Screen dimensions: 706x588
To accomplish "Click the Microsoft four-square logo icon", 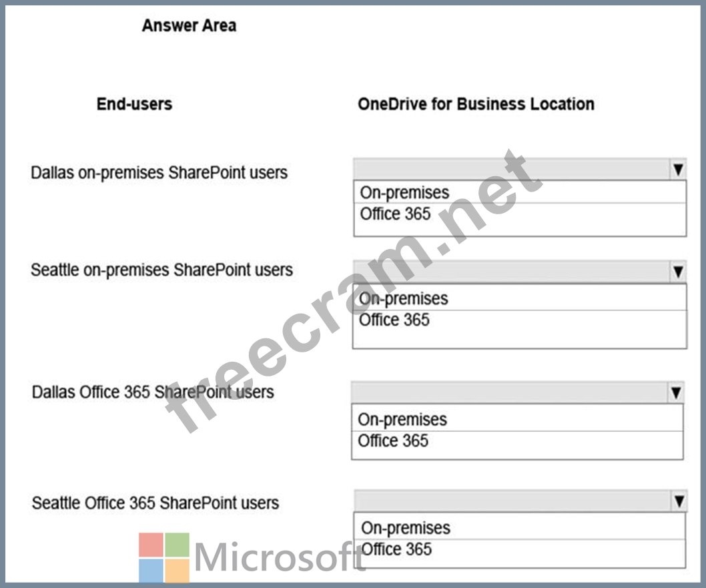I will (164, 557).
